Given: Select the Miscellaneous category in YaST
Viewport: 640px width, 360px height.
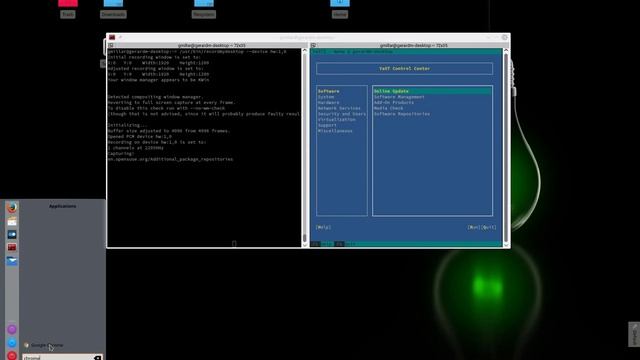Looking at the screenshot, I should pyautogui.click(x=335, y=131).
